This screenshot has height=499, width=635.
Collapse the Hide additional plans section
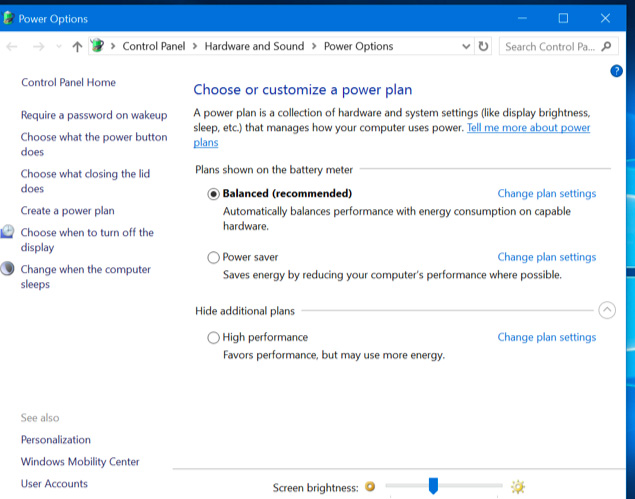click(607, 311)
